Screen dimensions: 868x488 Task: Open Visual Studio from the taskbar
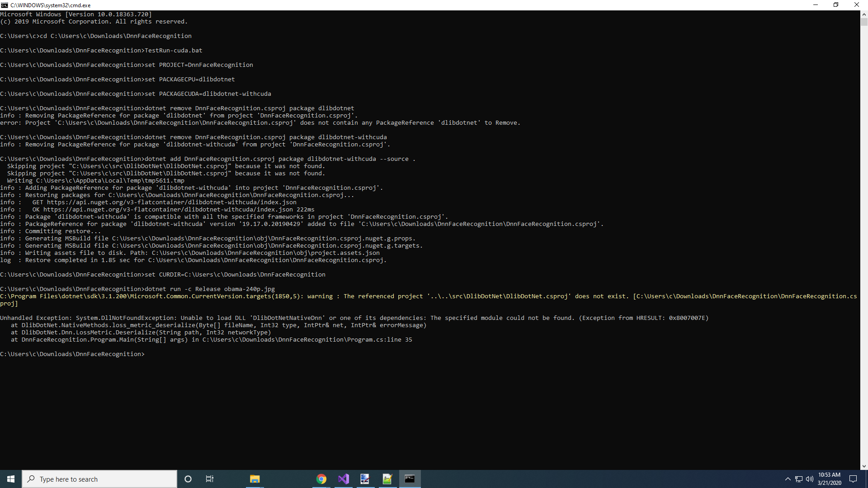tap(344, 479)
